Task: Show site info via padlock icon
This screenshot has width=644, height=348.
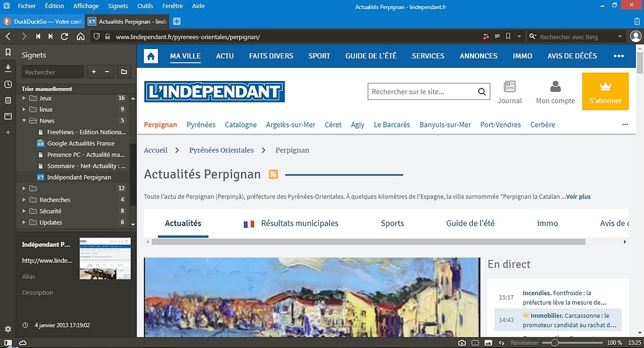Action: coord(108,36)
